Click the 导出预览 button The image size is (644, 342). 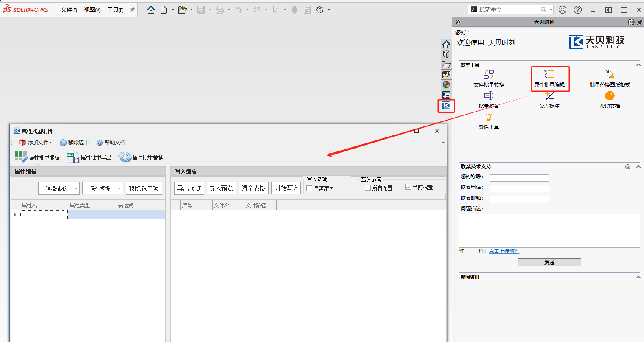[x=189, y=188]
